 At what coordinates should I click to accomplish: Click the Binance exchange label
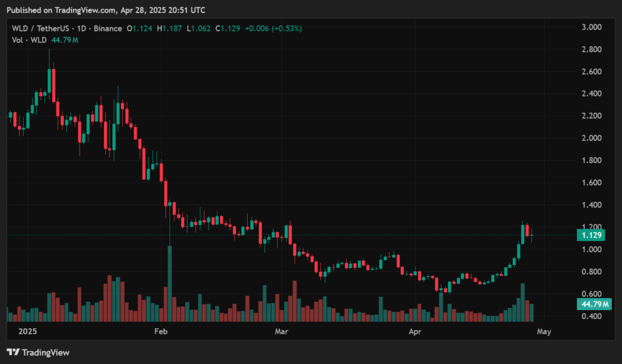[x=108, y=29]
